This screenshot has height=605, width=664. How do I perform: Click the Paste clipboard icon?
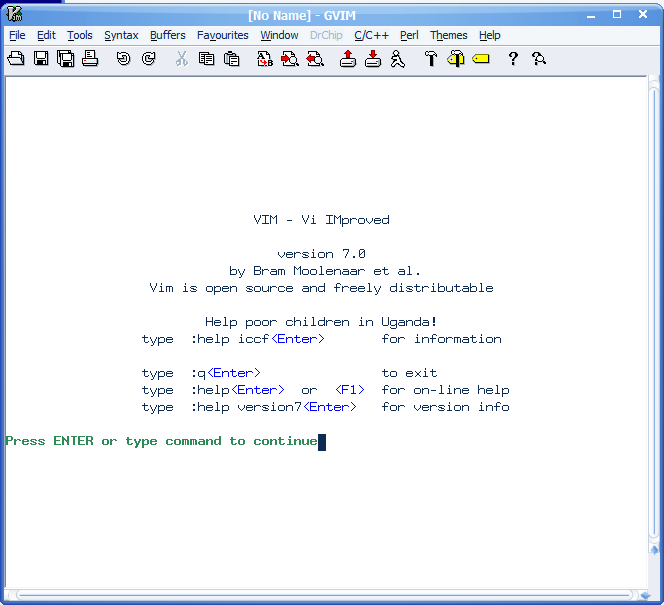tap(231, 58)
